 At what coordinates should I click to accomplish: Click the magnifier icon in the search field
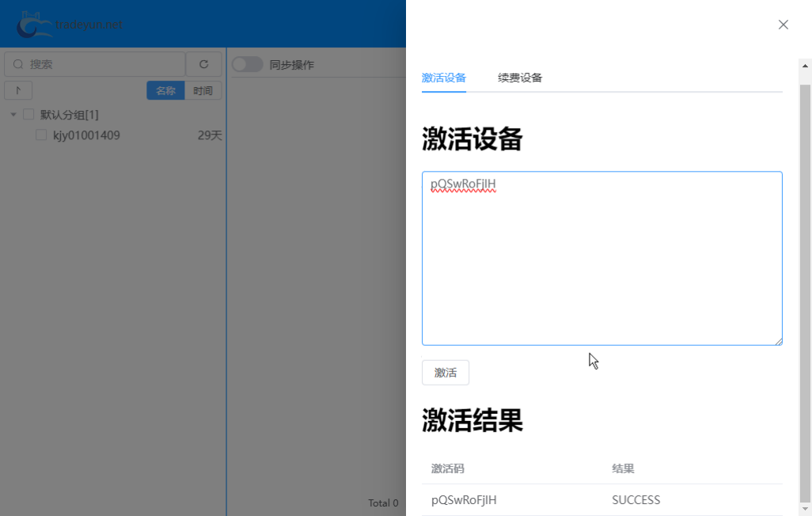coord(17,64)
